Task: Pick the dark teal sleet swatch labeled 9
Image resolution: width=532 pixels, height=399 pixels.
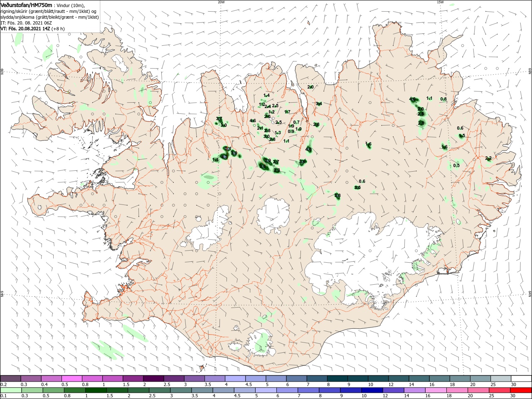Action: point(357,378)
